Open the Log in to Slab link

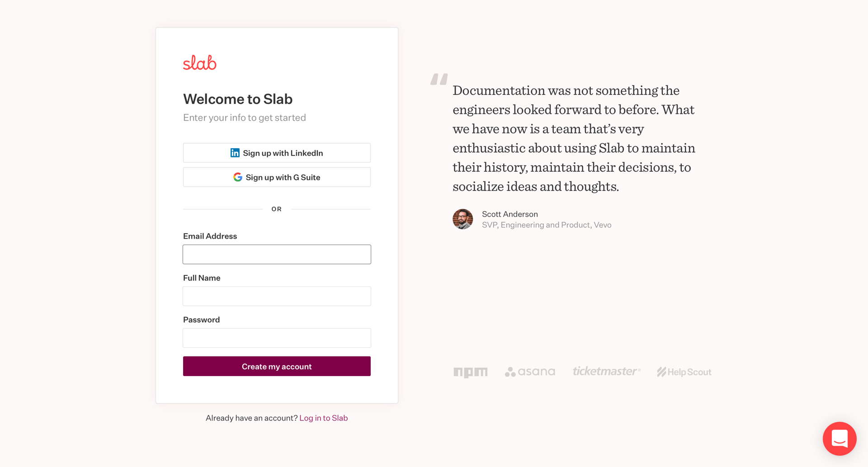pos(323,418)
